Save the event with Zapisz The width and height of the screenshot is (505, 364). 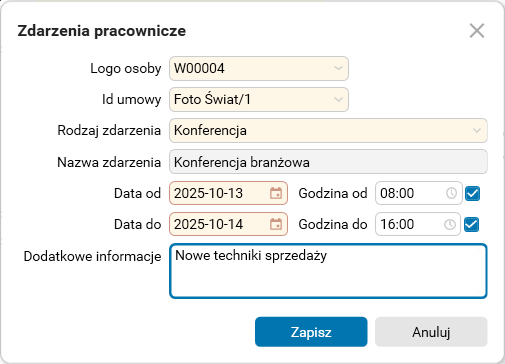[311, 332]
